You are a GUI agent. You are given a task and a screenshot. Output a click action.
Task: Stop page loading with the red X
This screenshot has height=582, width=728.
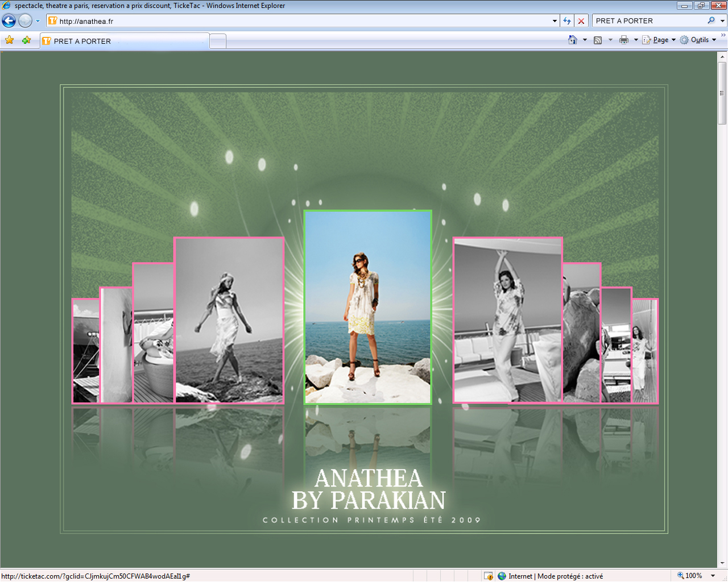(x=581, y=21)
